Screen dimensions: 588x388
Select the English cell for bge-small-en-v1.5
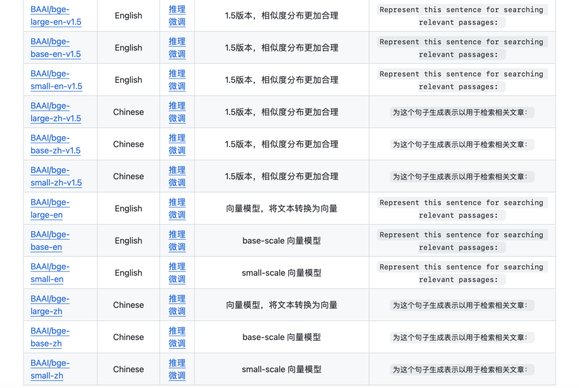[128, 80]
